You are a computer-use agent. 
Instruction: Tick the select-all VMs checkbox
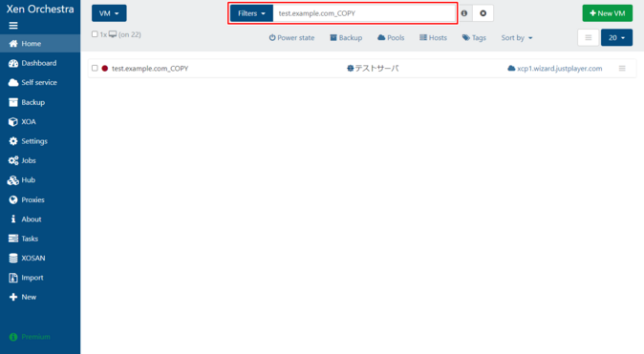[x=95, y=34]
